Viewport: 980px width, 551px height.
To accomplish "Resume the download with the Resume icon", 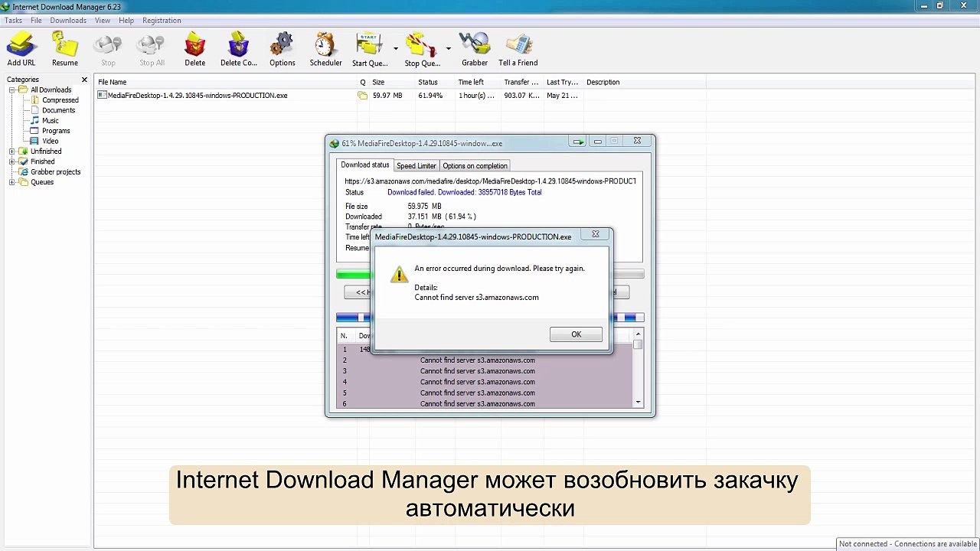I will coord(65,44).
